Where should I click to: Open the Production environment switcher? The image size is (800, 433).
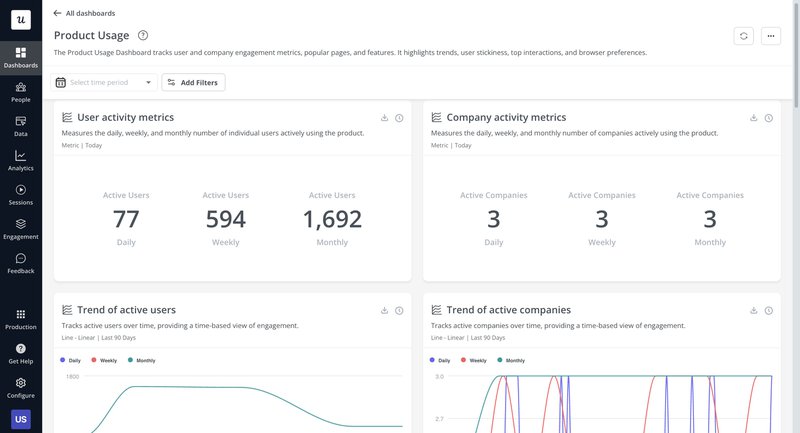point(21,319)
